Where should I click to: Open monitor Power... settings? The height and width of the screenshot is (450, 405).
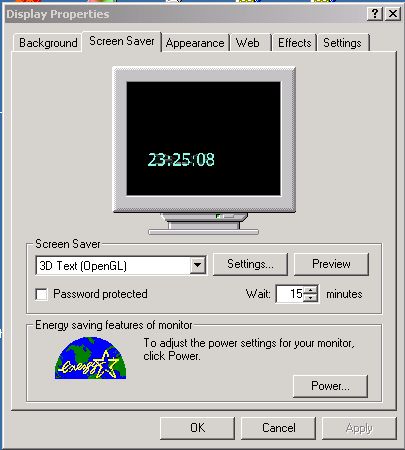pyautogui.click(x=330, y=386)
